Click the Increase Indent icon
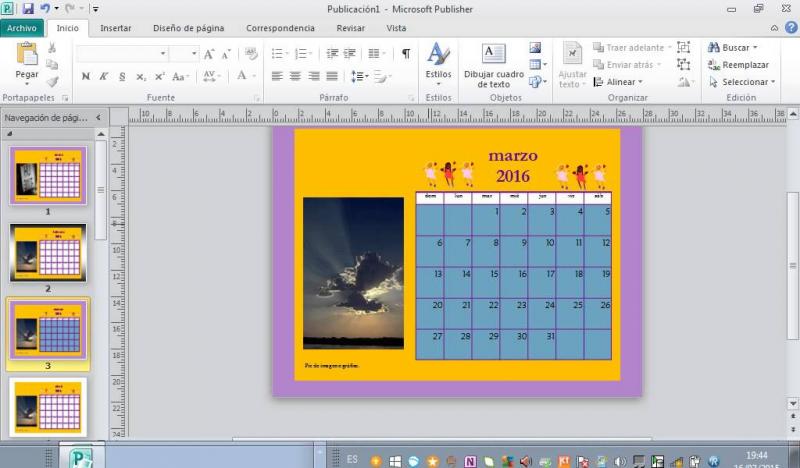The height and width of the screenshot is (468, 800). click(x=349, y=53)
